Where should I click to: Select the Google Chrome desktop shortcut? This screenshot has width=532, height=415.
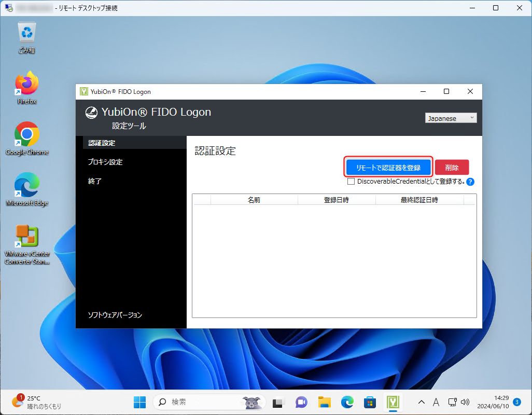click(27, 139)
